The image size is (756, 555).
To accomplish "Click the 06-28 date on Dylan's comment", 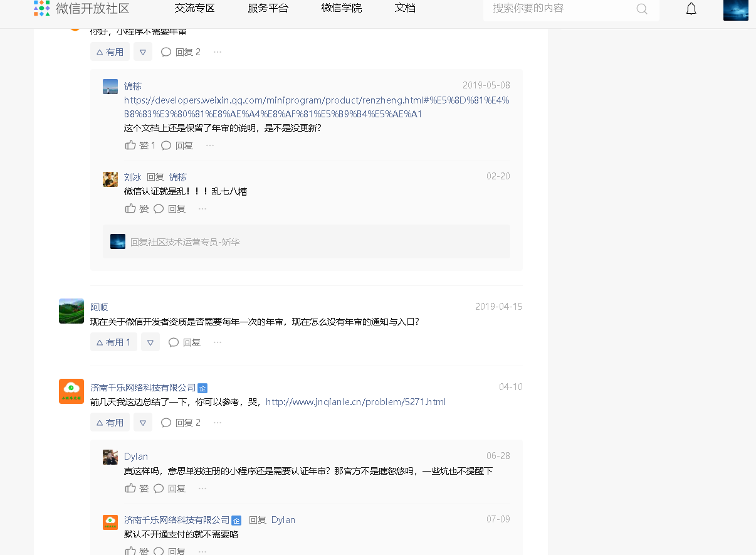I will click(x=498, y=456).
